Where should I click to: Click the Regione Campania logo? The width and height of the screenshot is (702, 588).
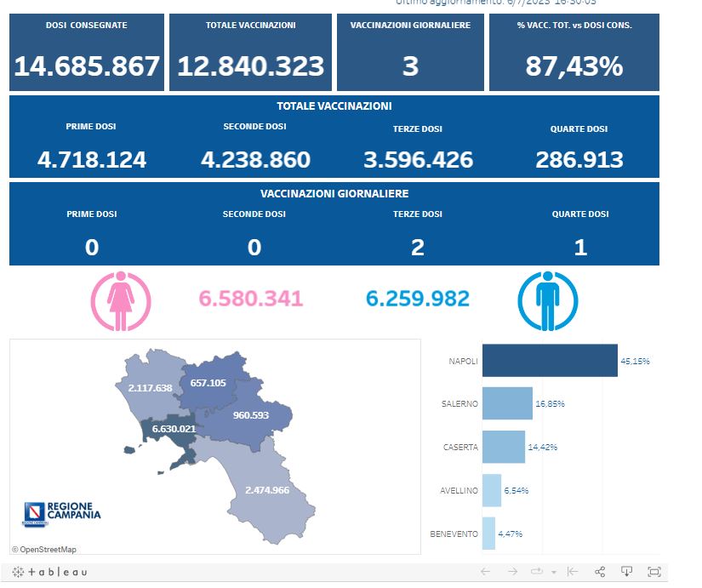click(62, 512)
